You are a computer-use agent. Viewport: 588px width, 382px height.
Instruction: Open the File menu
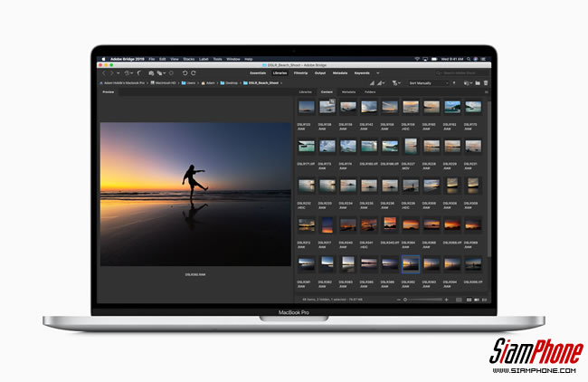click(151, 59)
